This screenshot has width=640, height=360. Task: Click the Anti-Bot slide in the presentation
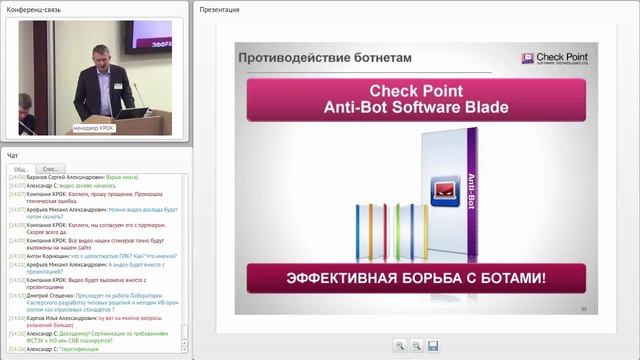tap(416, 178)
